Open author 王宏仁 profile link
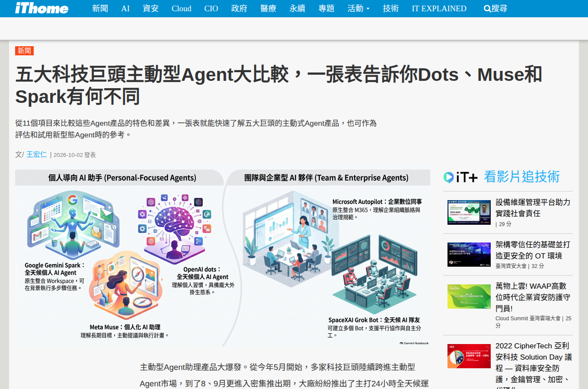 coord(37,154)
